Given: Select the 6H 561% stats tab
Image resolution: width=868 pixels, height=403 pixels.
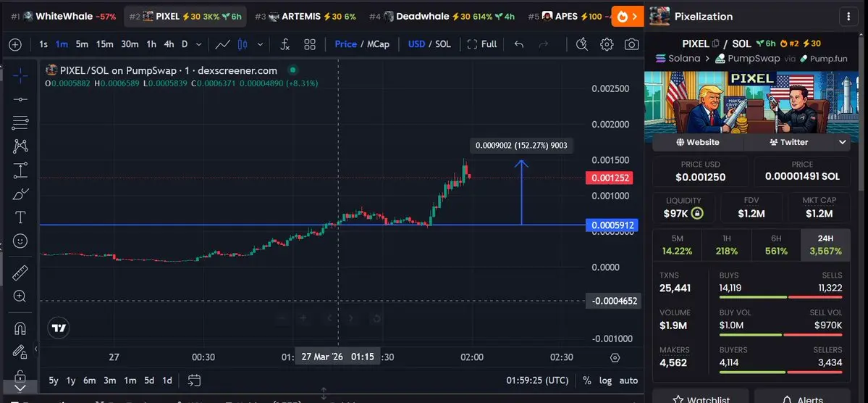Looking at the screenshot, I should coord(776,245).
